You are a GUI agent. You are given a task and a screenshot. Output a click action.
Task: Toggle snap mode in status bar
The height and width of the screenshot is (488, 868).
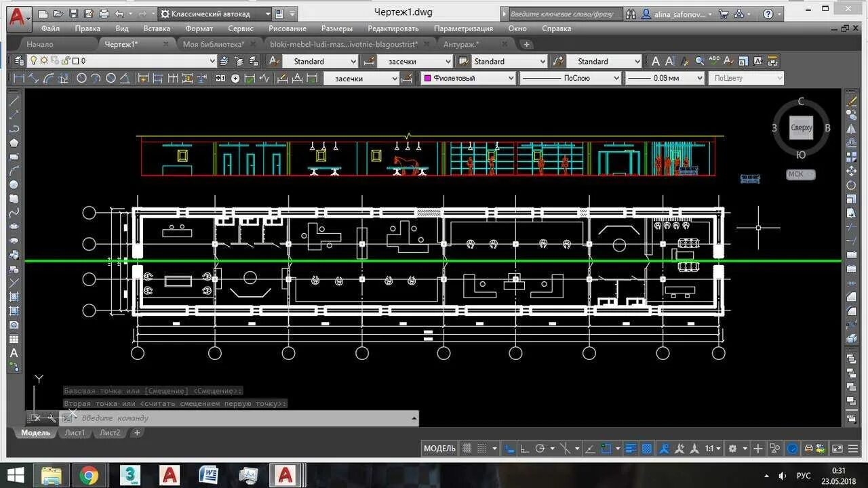coord(481,449)
